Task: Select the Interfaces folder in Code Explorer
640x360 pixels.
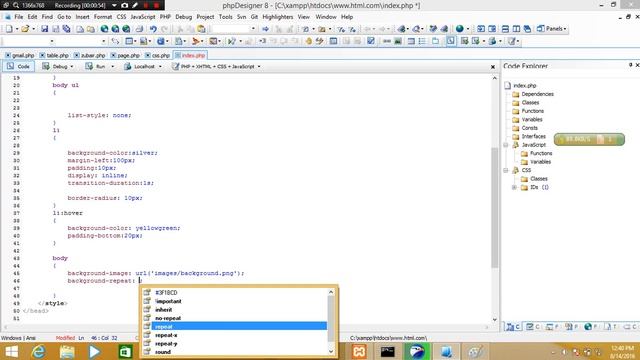Action: point(529,136)
